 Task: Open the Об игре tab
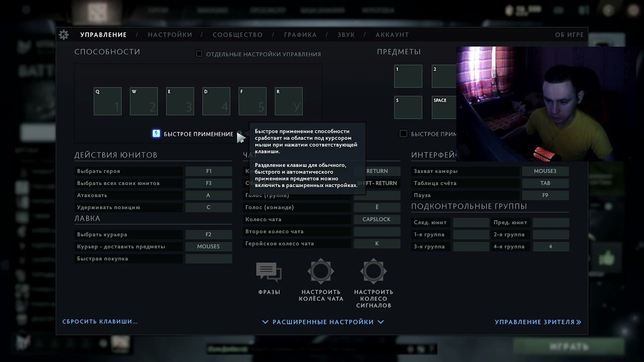pos(570,35)
